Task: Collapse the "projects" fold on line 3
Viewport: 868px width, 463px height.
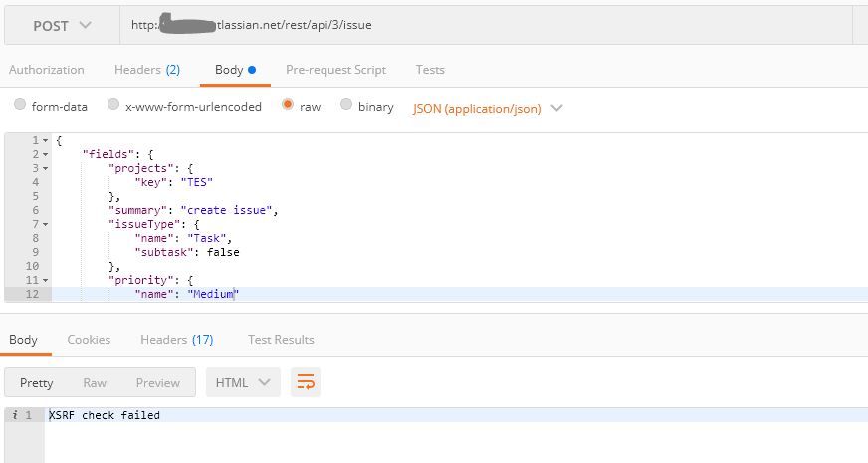Action: point(46,169)
